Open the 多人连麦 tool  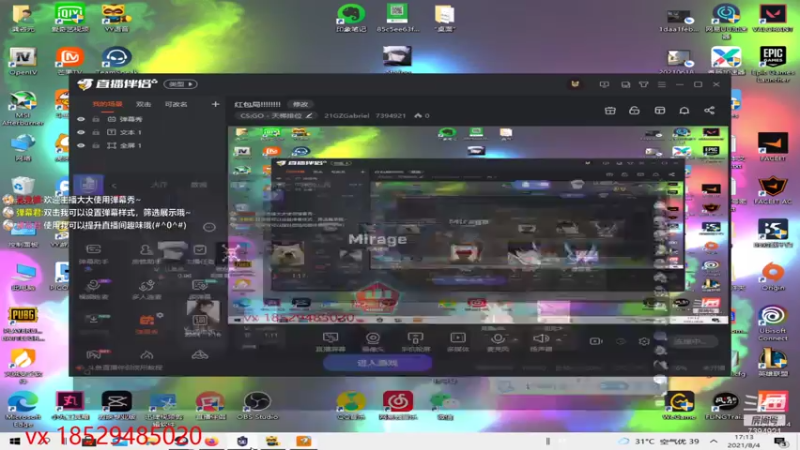coord(146,289)
